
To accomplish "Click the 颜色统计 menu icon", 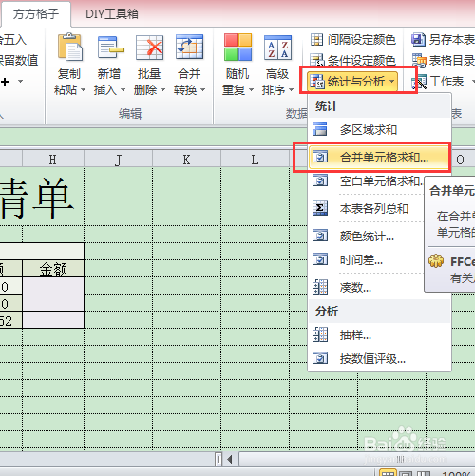I will (320, 236).
